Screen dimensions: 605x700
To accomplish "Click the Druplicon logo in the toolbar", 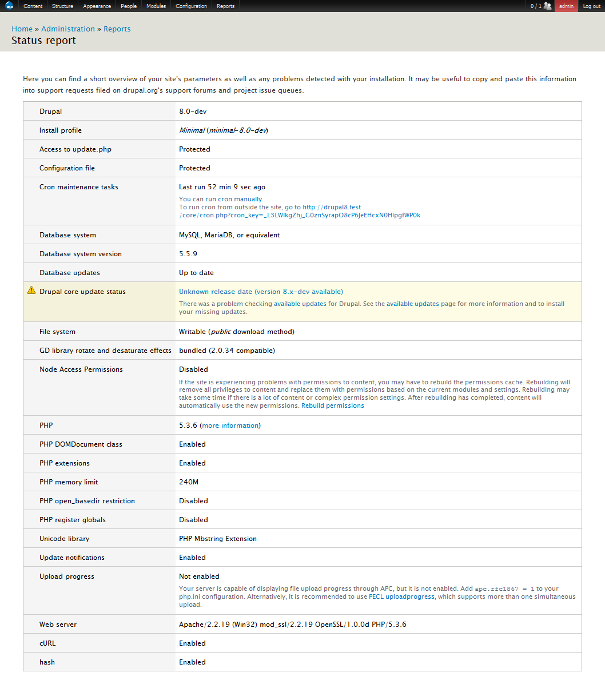I will 8,6.
